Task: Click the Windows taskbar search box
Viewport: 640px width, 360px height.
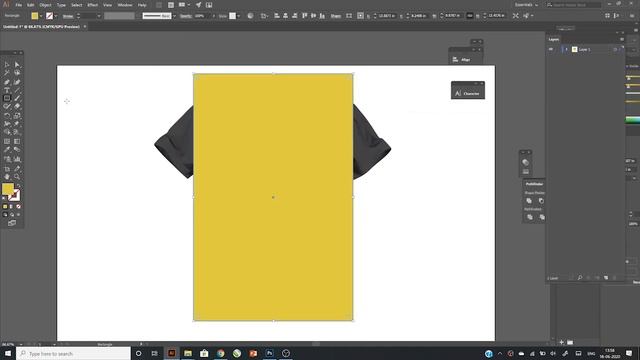Action: coord(74,353)
